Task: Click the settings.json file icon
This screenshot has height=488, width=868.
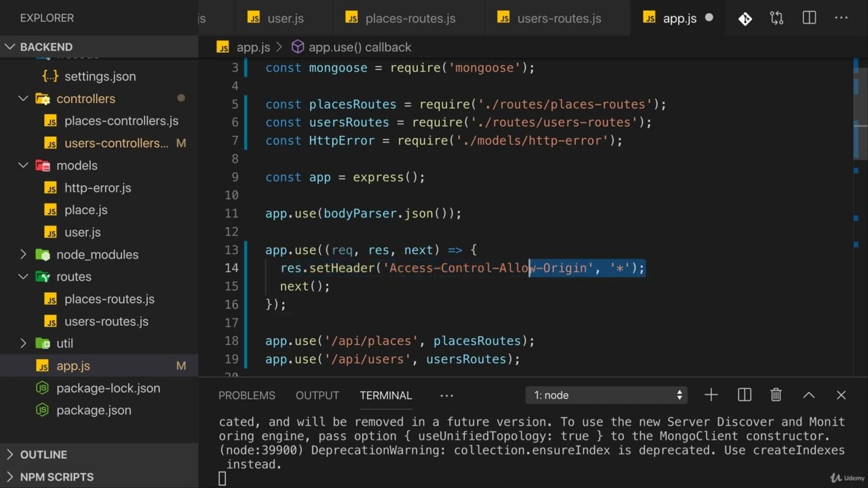Action: 50,77
